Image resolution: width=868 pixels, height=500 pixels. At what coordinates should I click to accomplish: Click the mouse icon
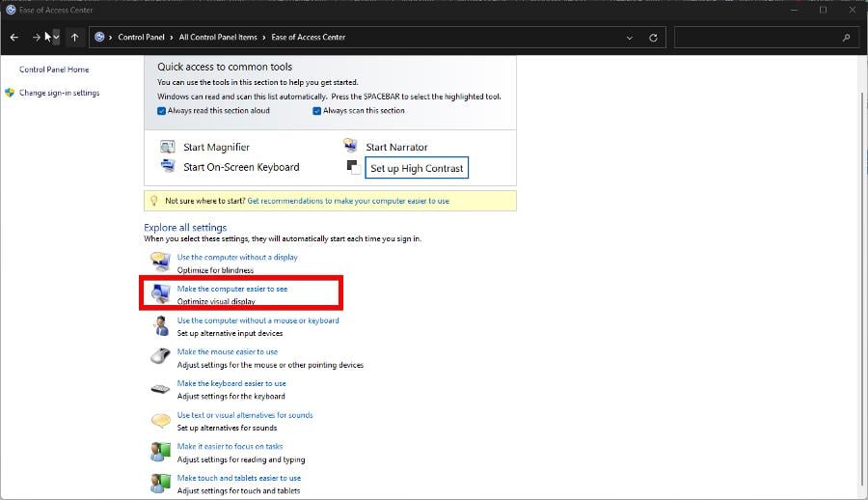pyautogui.click(x=160, y=356)
